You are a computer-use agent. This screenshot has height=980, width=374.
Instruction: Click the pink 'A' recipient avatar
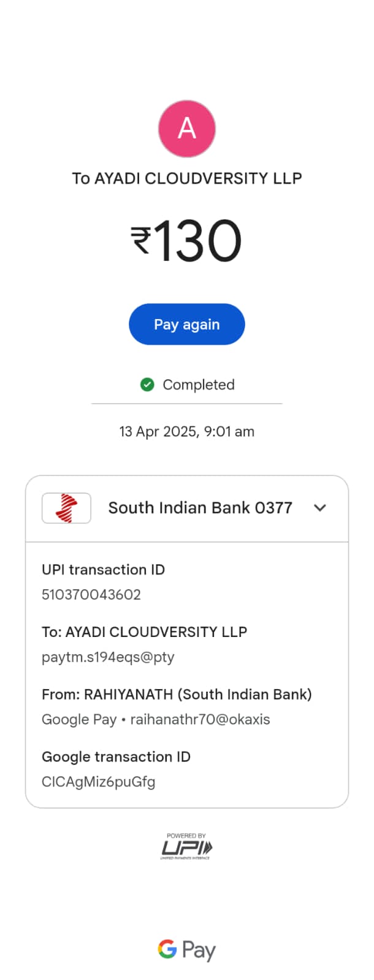187,129
